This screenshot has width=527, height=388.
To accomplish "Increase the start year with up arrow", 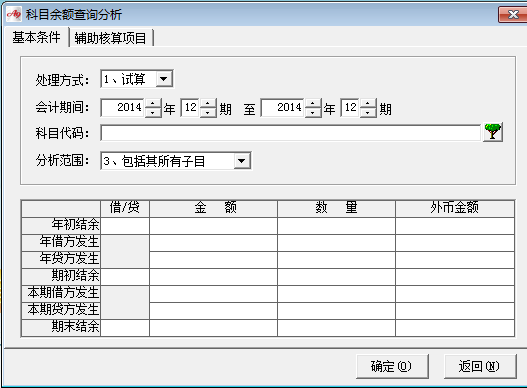I will (x=153, y=103).
